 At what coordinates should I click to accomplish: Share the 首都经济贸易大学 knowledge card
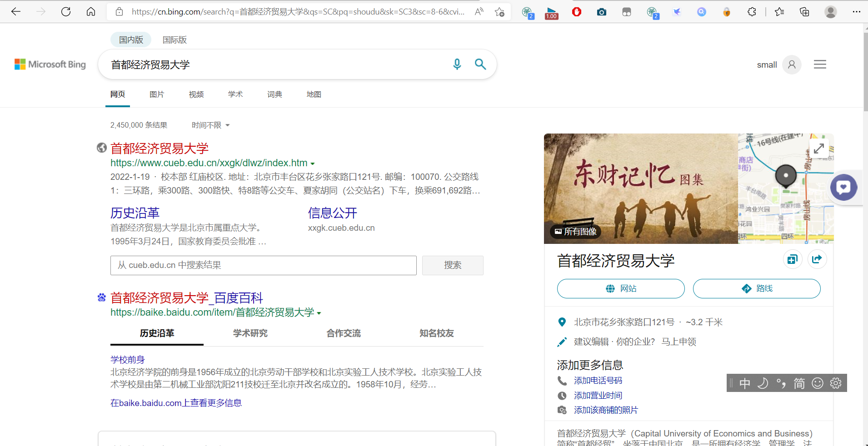pyautogui.click(x=817, y=259)
